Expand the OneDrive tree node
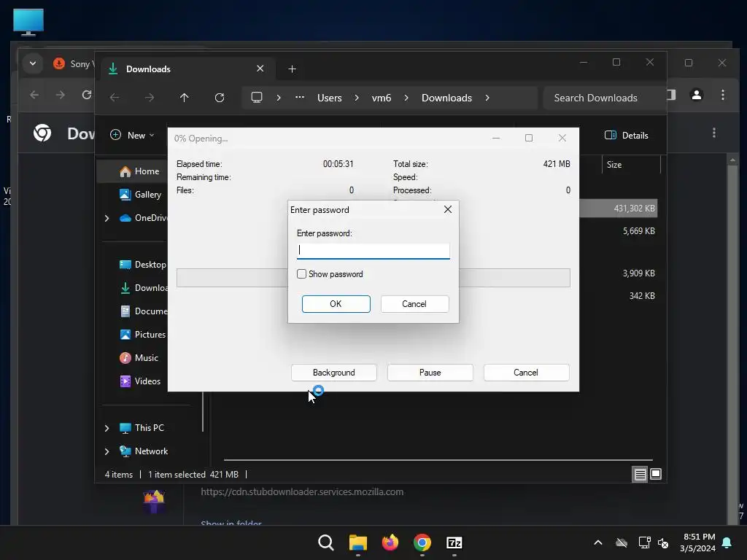The image size is (747, 560). pos(107,218)
